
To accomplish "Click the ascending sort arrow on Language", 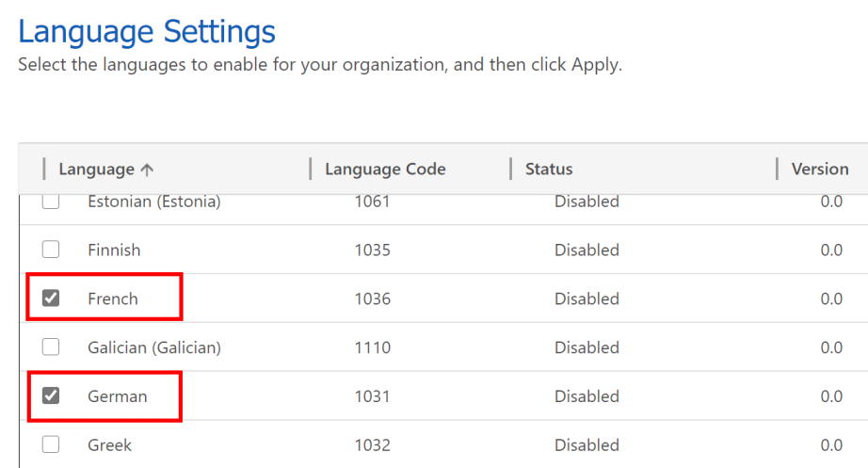I will [147, 169].
